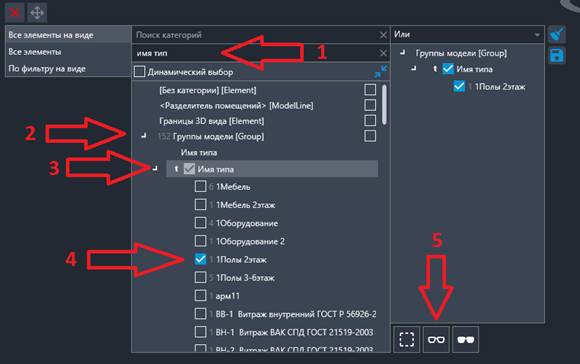This screenshot has height=364, width=580.
Task: Check the Границы 3D вида checkbox
Action: click(370, 121)
